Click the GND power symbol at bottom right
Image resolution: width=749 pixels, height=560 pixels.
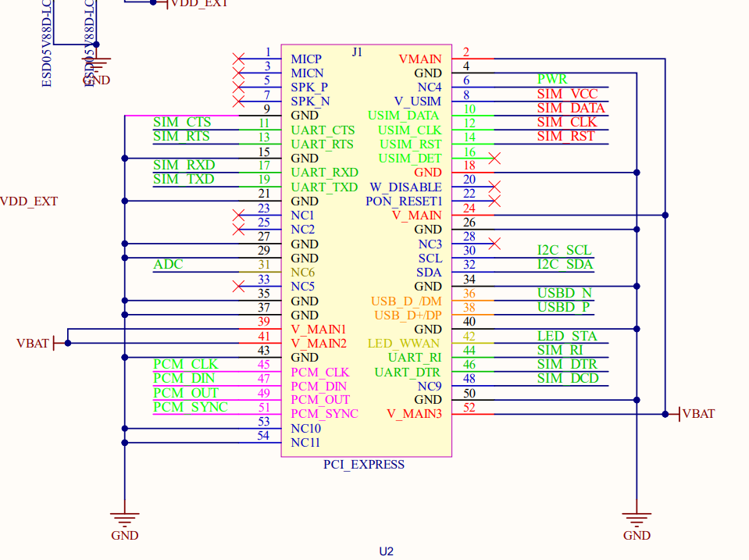coord(637,519)
